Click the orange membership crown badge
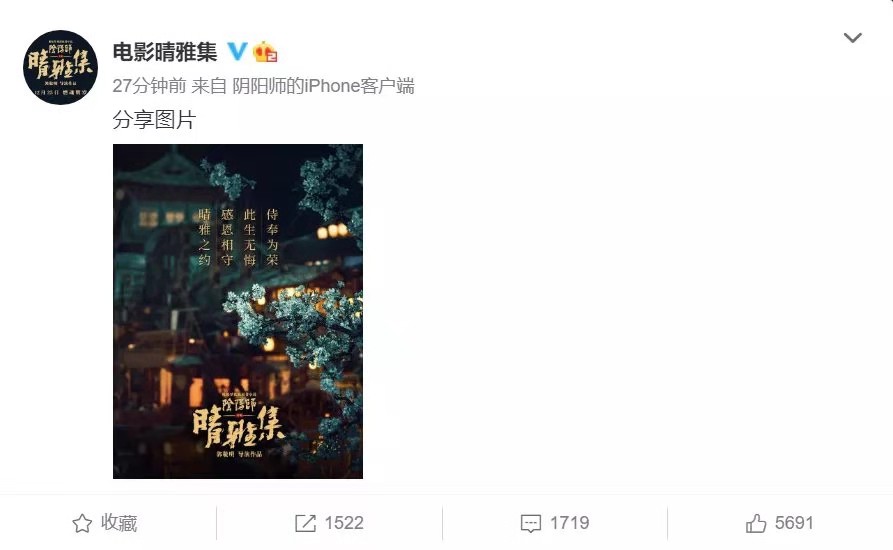The height and width of the screenshot is (550, 893). pos(265,52)
